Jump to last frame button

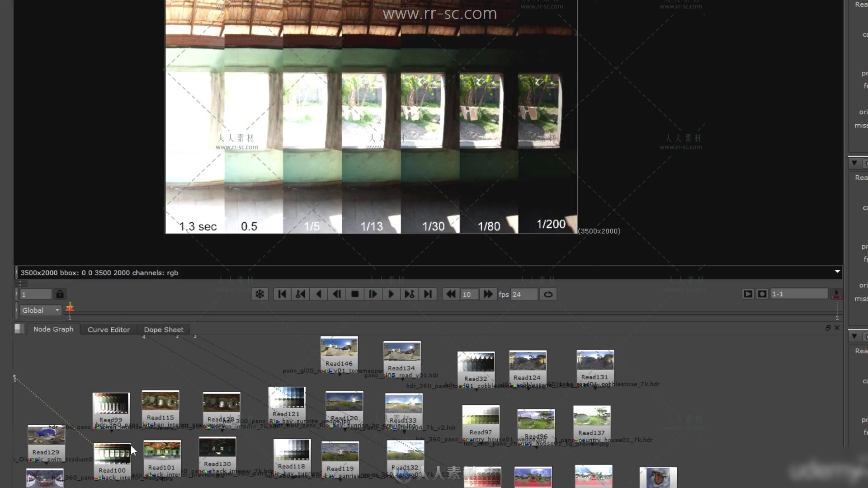(428, 294)
